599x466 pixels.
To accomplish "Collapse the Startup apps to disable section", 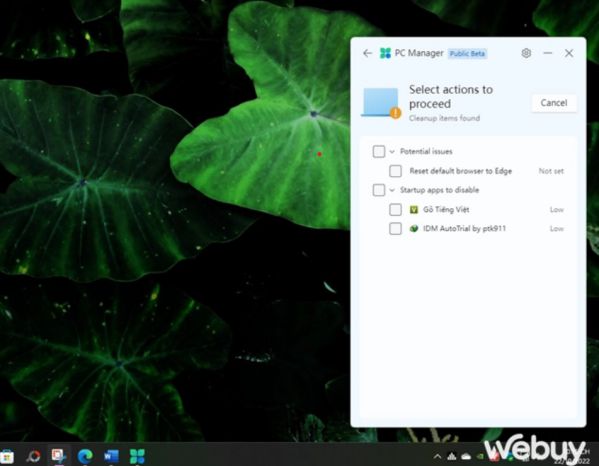I will click(392, 190).
